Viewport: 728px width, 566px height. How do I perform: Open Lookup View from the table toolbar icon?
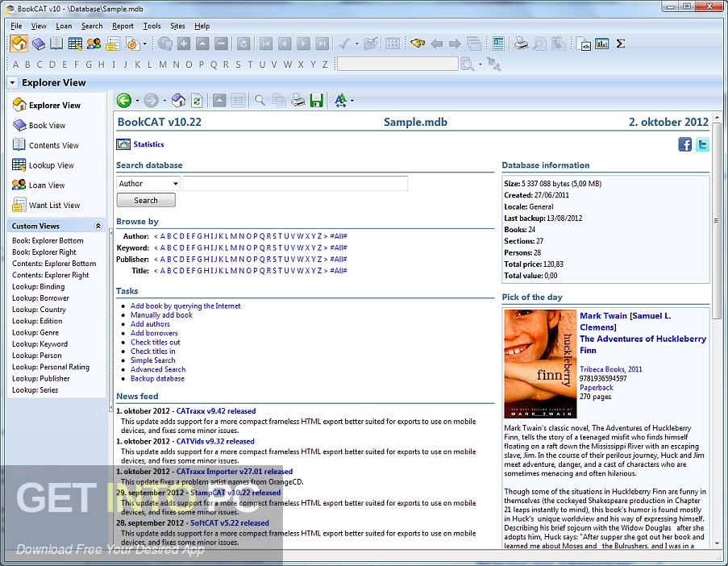(75, 44)
